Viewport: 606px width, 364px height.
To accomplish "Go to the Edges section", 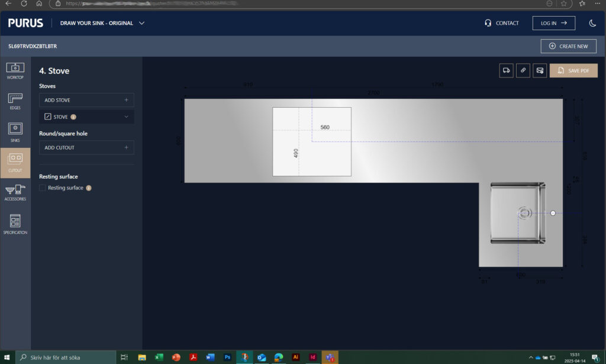I will [15, 101].
